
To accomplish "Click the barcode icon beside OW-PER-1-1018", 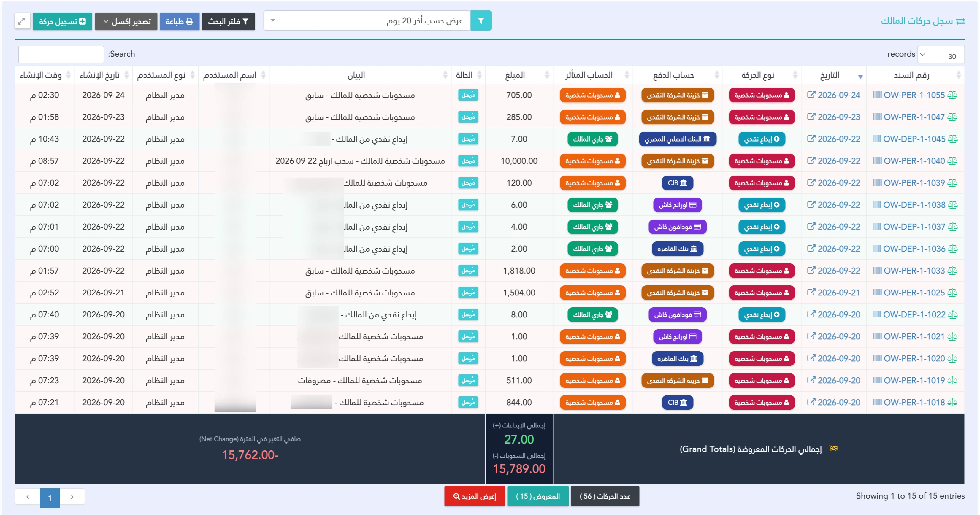I will coord(877,402).
